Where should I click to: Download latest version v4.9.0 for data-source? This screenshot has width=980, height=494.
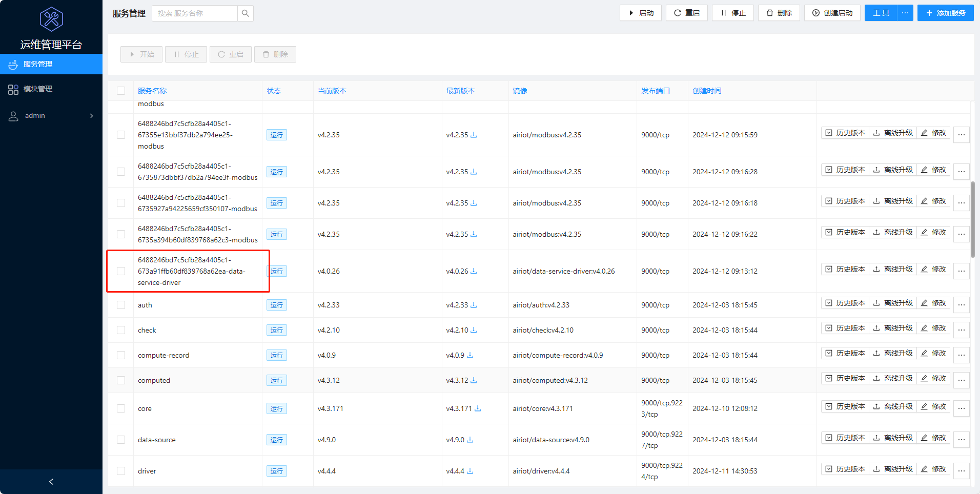(x=470, y=440)
